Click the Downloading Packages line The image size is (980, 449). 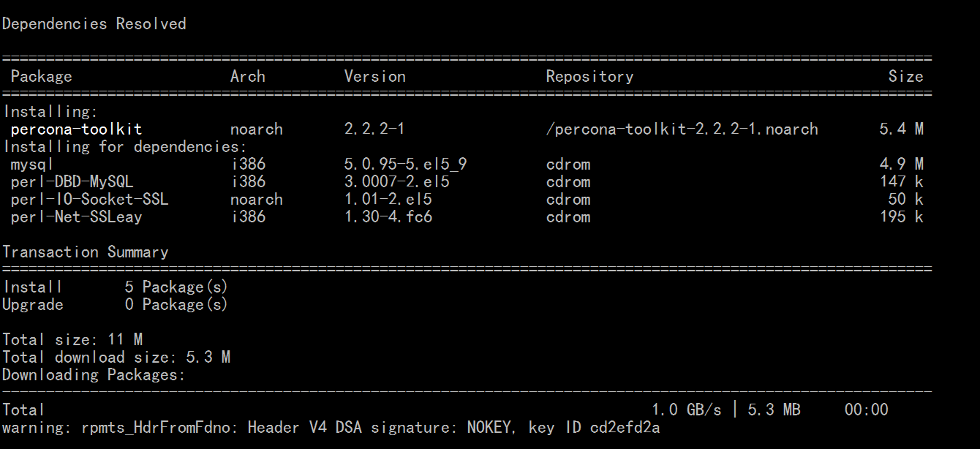coord(94,375)
